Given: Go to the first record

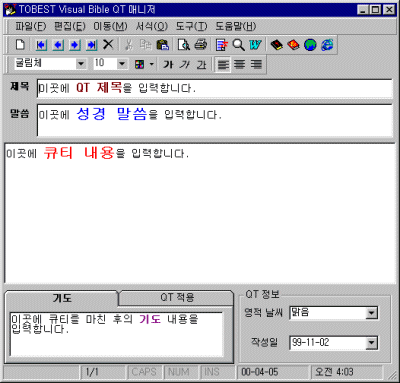Looking at the screenshot, I should [41, 45].
